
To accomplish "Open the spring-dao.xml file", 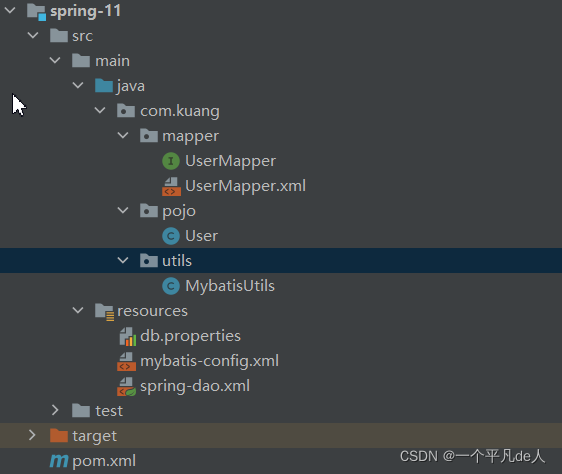I will 195,387.
